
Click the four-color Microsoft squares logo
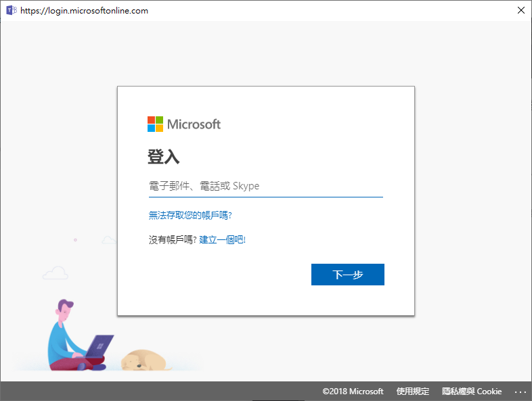click(155, 124)
